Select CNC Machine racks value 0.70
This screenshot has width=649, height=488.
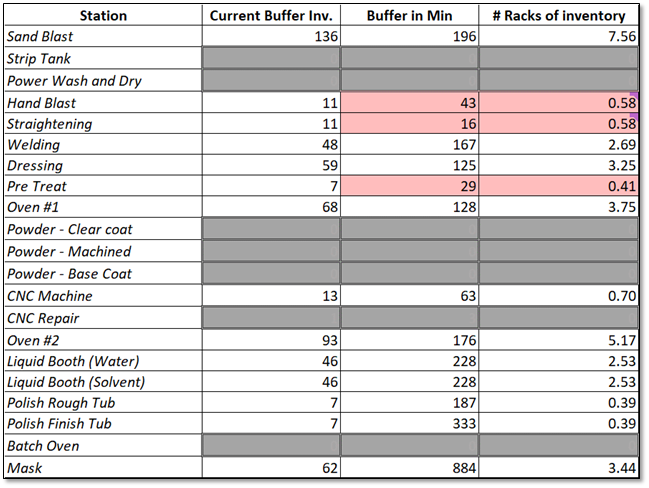pyautogui.click(x=558, y=296)
